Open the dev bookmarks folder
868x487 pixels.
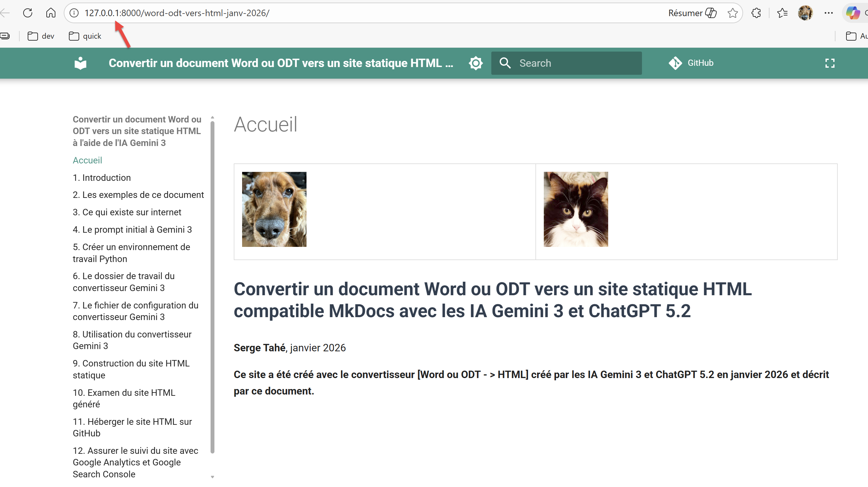[41, 36]
